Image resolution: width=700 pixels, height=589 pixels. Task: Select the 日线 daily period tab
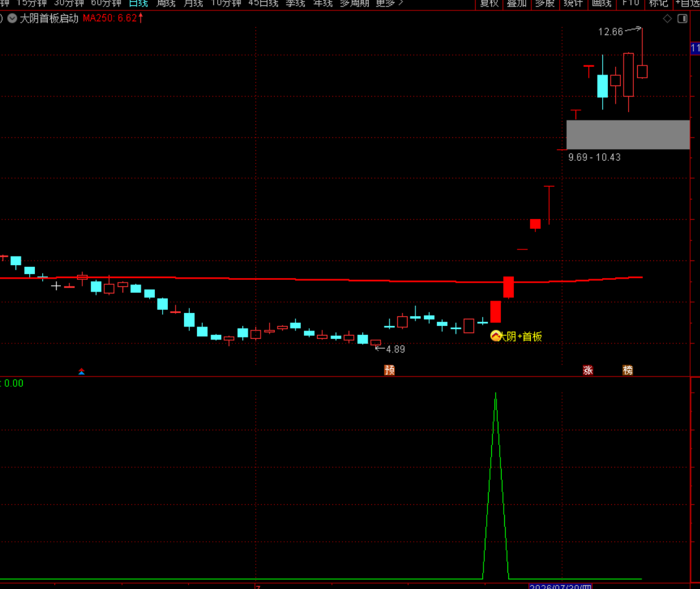point(139,4)
